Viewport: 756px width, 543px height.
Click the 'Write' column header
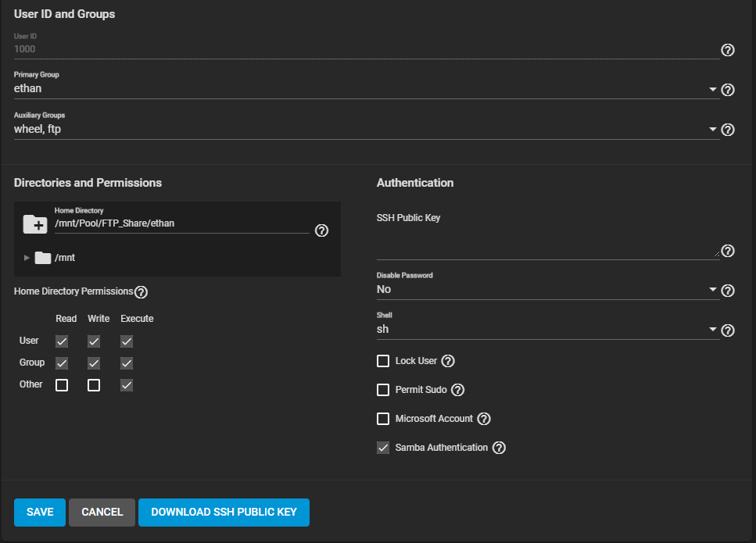coord(99,319)
